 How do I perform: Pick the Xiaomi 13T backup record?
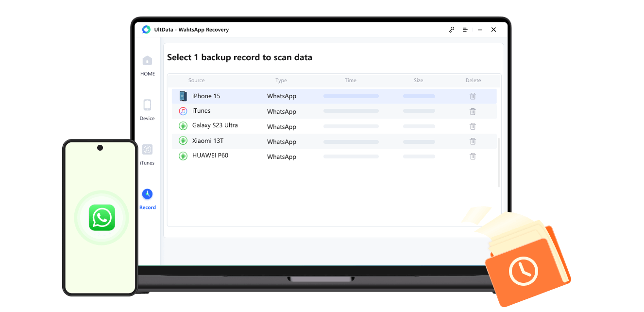coord(207,141)
